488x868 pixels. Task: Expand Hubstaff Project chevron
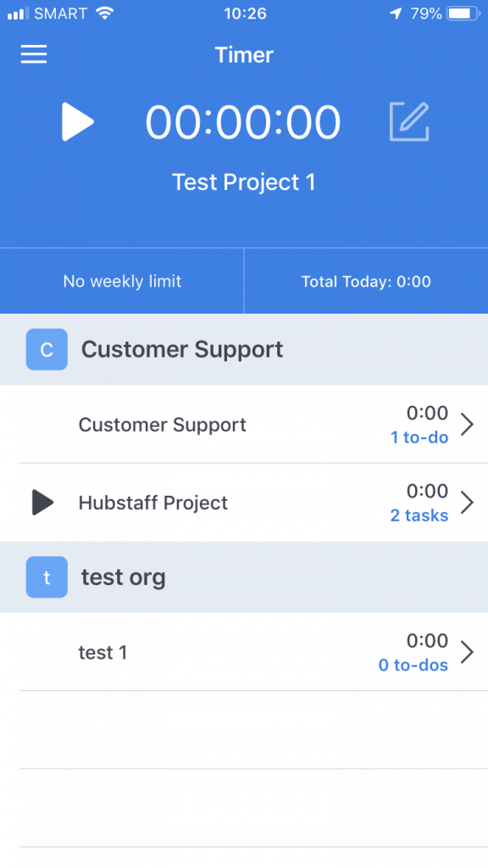[468, 502]
